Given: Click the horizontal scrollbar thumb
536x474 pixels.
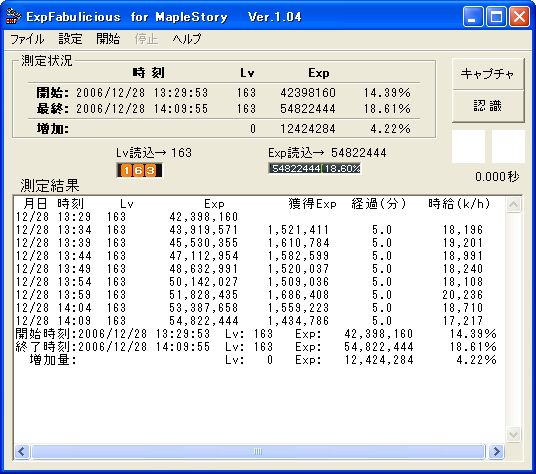Looking at the screenshot, I should pyautogui.click(x=258, y=451).
